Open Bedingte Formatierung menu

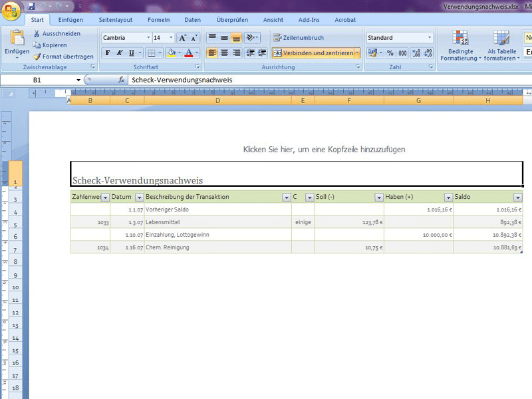tap(460, 45)
